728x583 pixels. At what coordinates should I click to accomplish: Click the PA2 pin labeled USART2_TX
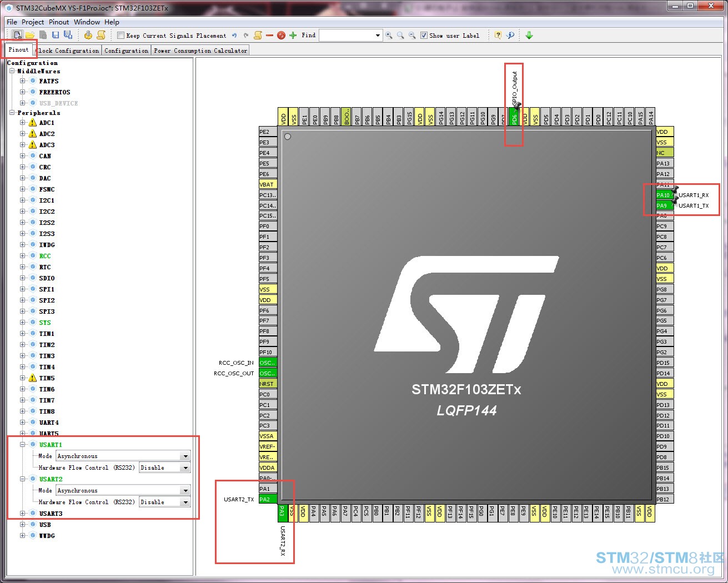click(268, 499)
